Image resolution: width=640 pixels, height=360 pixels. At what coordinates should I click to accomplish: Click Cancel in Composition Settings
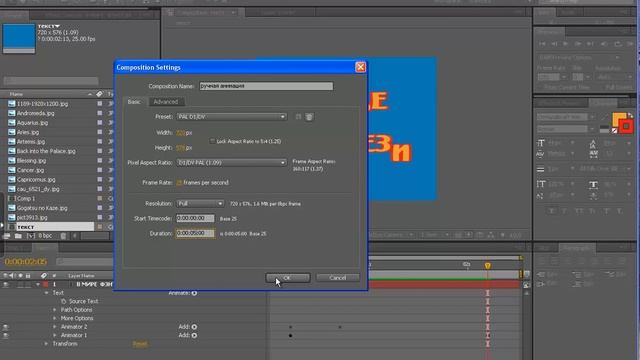[x=338, y=278]
